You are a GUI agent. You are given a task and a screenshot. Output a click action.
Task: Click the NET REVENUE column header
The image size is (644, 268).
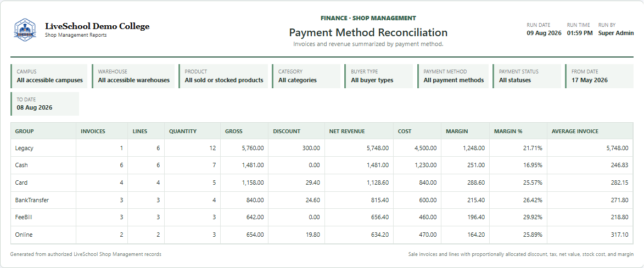point(359,131)
